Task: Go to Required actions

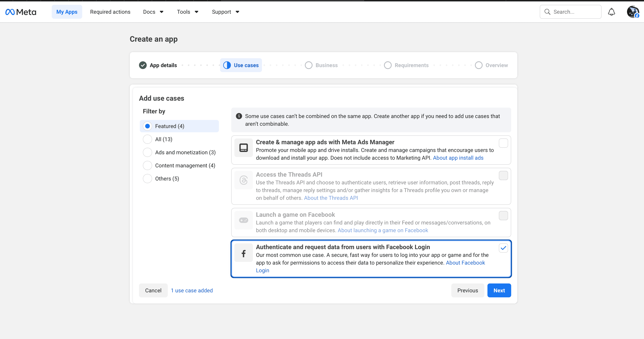Action: point(110,12)
